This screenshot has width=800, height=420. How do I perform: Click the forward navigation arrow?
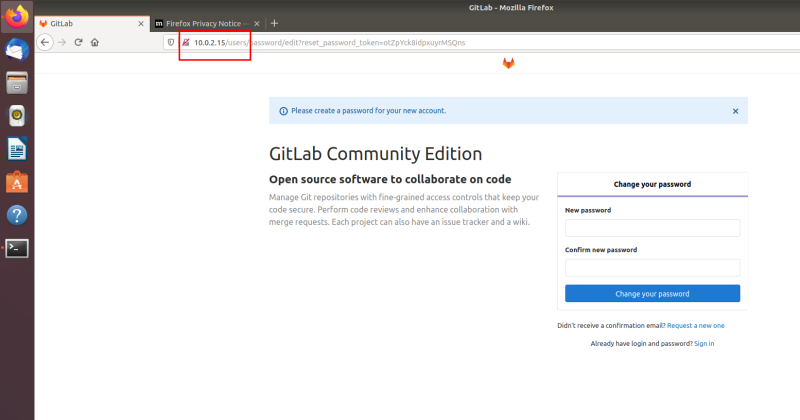tap(62, 42)
